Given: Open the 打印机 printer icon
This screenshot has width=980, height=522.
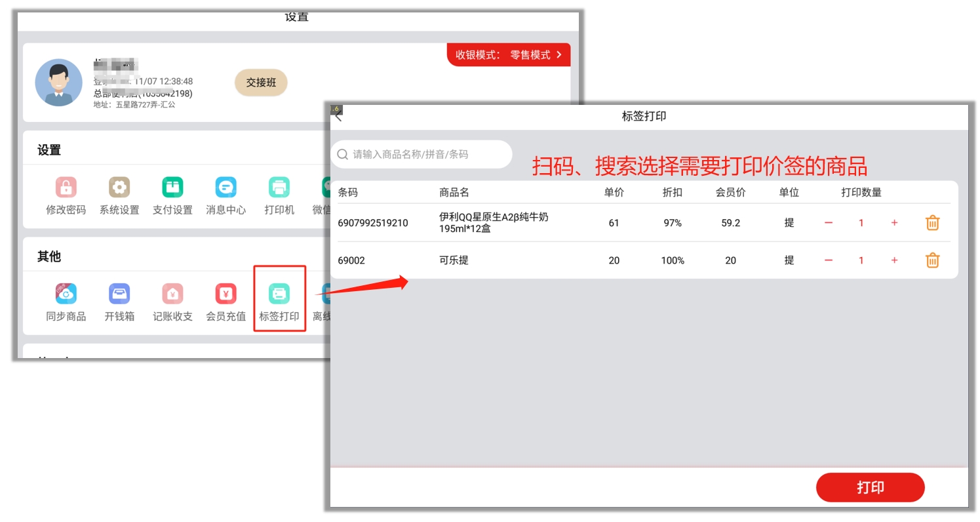Looking at the screenshot, I should (x=279, y=188).
